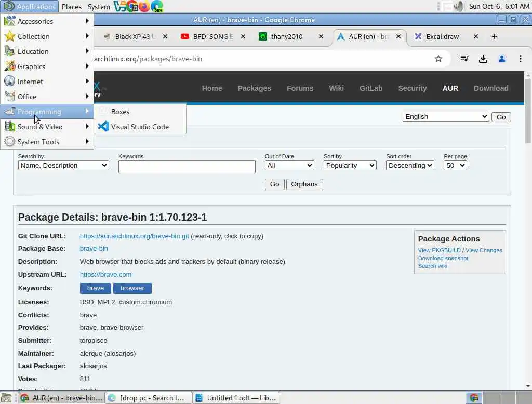Click Go button in package search form

point(274,184)
